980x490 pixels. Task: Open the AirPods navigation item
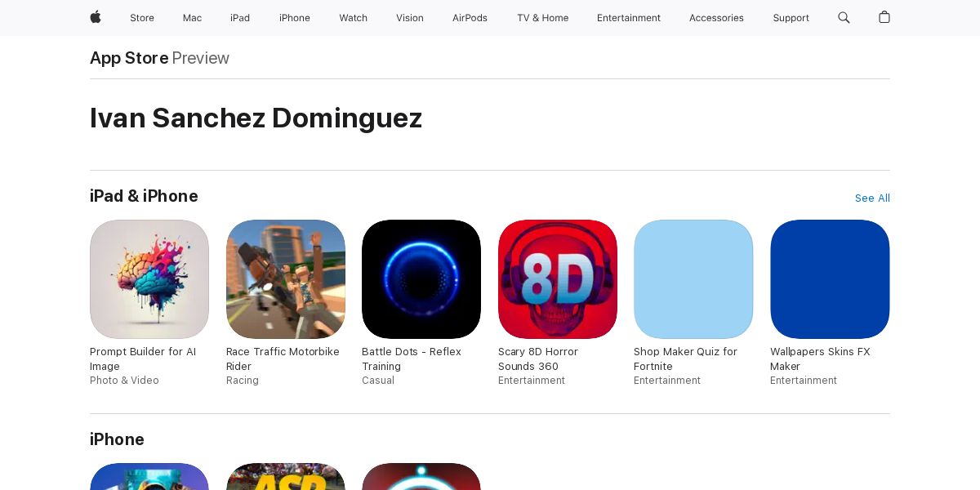[x=470, y=18]
